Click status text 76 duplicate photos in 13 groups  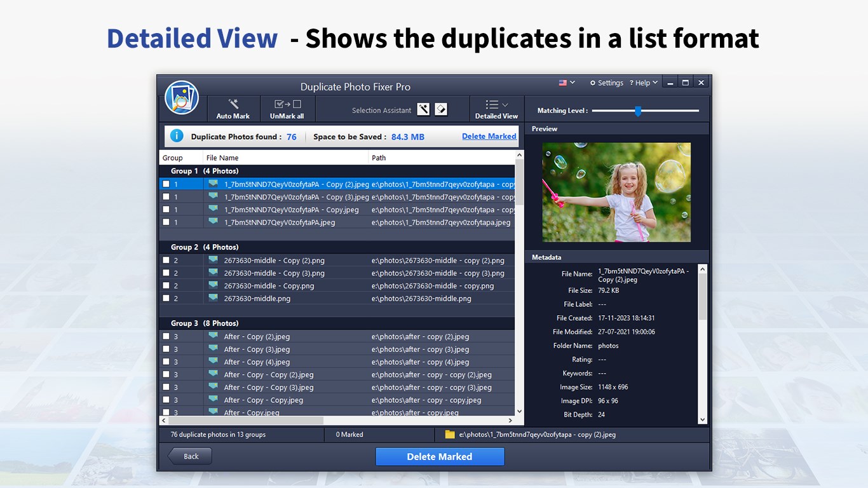click(218, 435)
